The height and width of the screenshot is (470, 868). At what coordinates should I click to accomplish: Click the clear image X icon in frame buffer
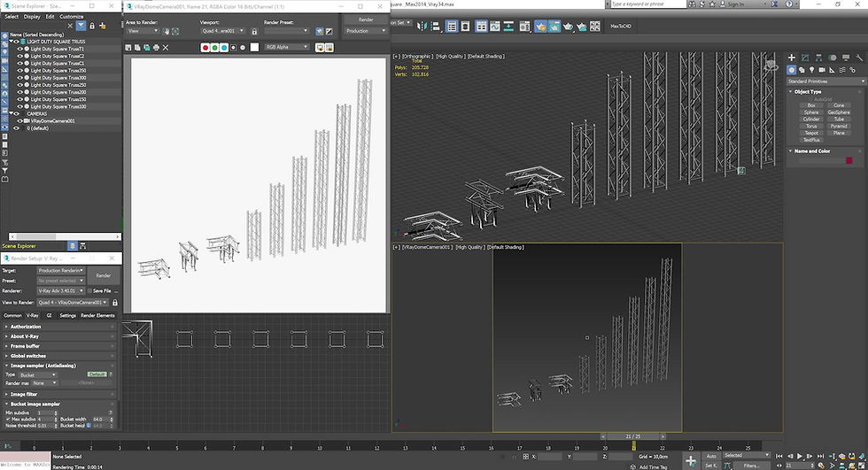[x=166, y=47]
